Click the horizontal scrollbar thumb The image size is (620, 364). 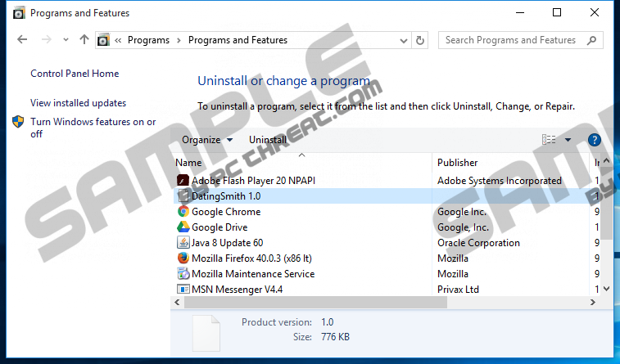tap(315, 303)
